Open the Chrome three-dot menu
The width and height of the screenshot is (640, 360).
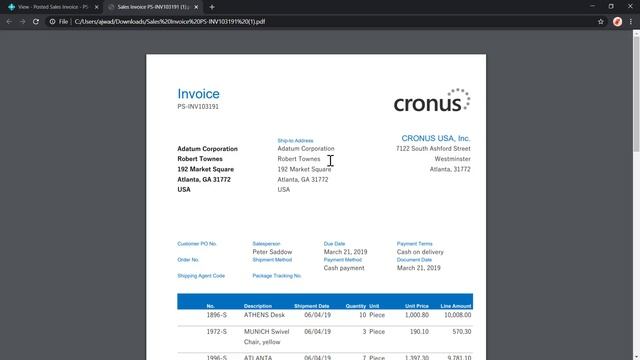coord(631,22)
